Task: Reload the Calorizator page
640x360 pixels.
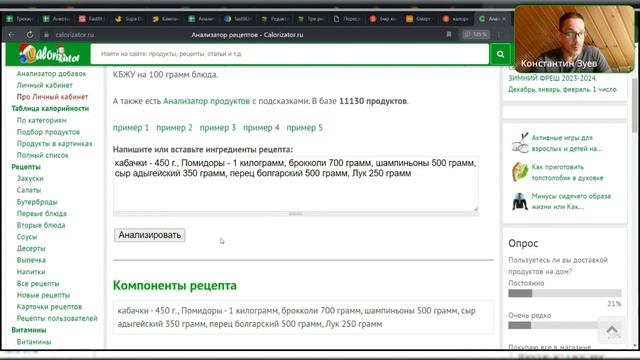Action: coord(30,35)
